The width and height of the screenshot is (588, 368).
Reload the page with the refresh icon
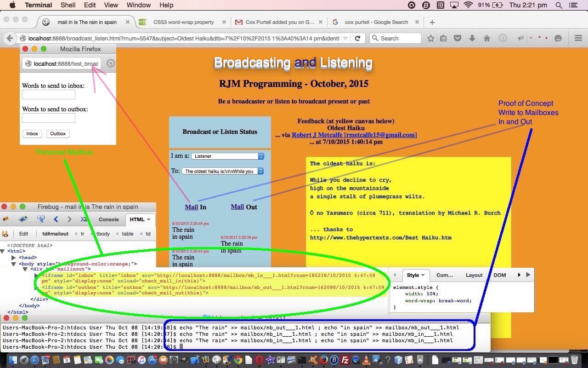[357, 39]
